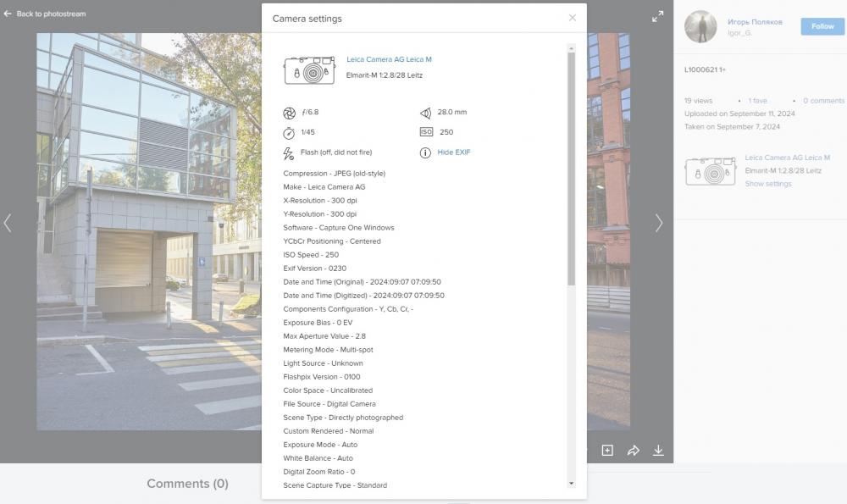Click the scrollbar up arrow in the dialog
The width and height of the screenshot is (847, 504).
(x=571, y=48)
